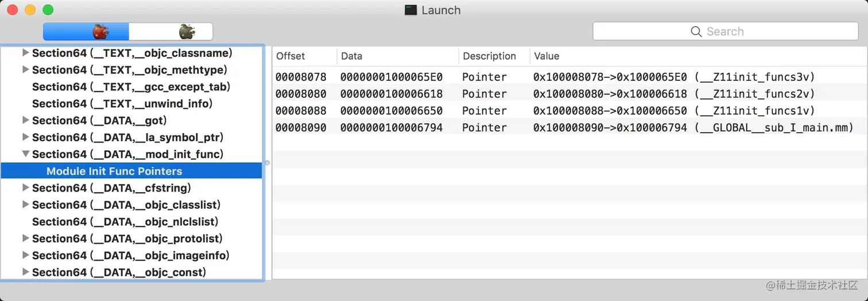Click the Launch title terminal icon
Screen dimensions: 868x301
coord(410,10)
